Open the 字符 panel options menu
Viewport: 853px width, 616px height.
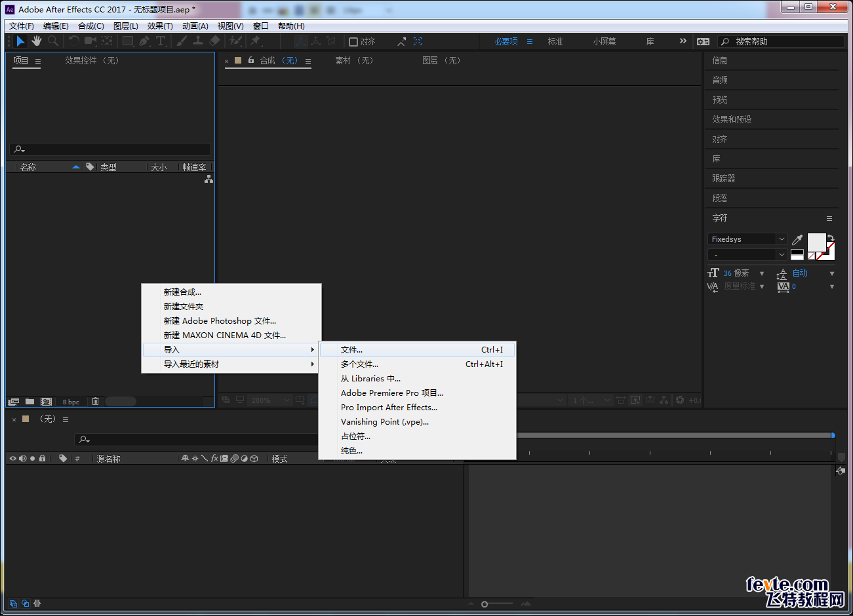tap(829, 218)
